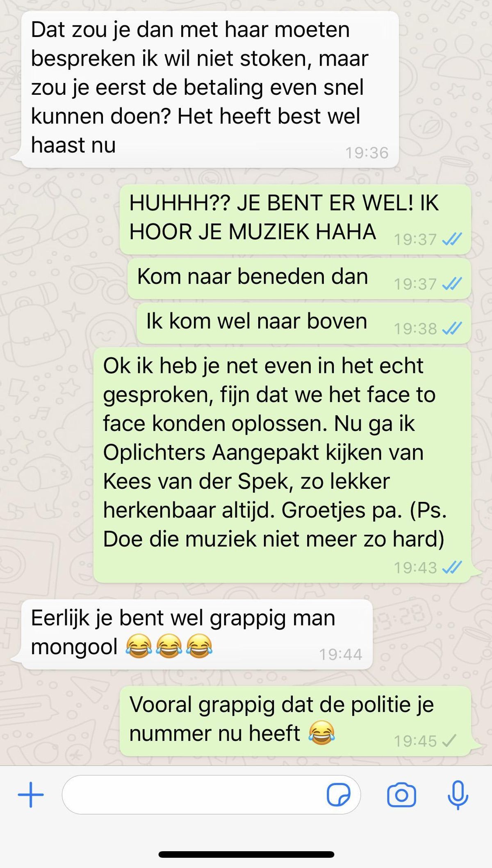Image resolution: width=492 pixels, height=868 pixels.
Task: Tap the 19:36 timestamp on first message
Action: [x=367, y=153]
